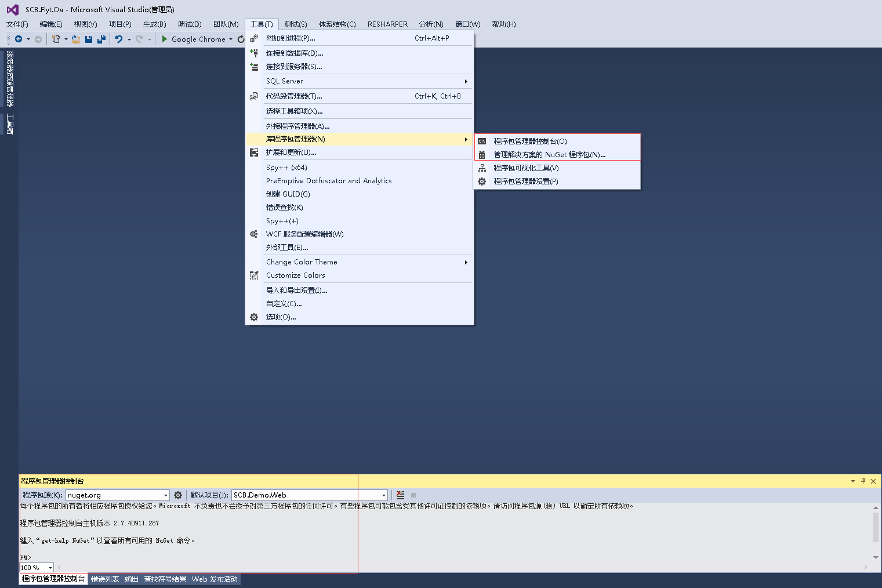Click the New Project toolbar icon

pyautogui.click(x=56, y=39)
